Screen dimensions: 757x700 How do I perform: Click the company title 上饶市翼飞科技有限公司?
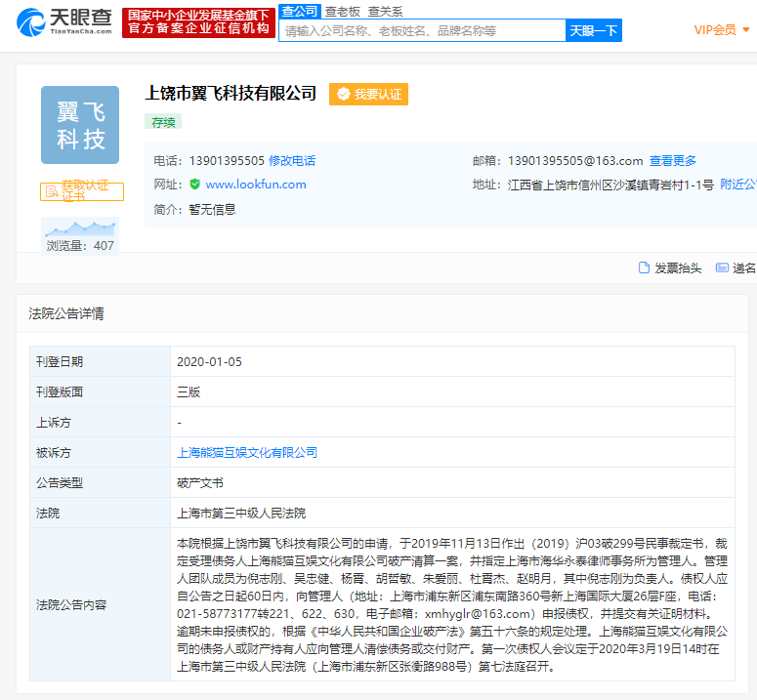tap(231, 93)
